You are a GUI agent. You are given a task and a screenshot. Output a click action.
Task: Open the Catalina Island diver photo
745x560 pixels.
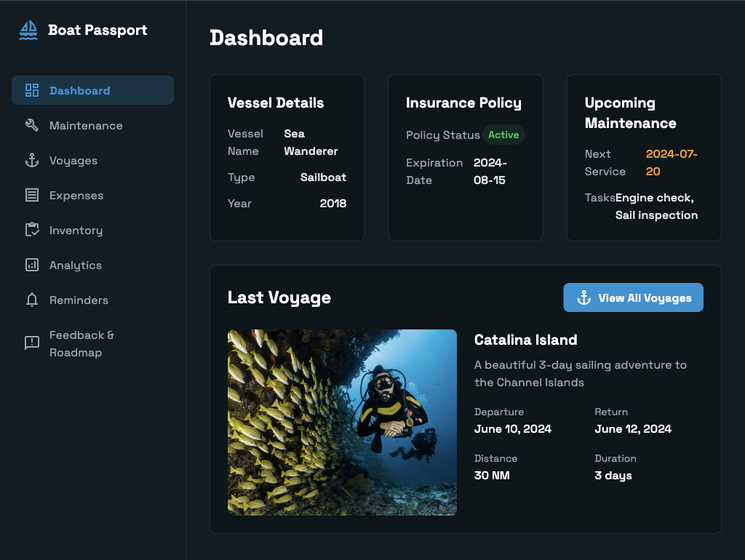(x=342, y=422)
